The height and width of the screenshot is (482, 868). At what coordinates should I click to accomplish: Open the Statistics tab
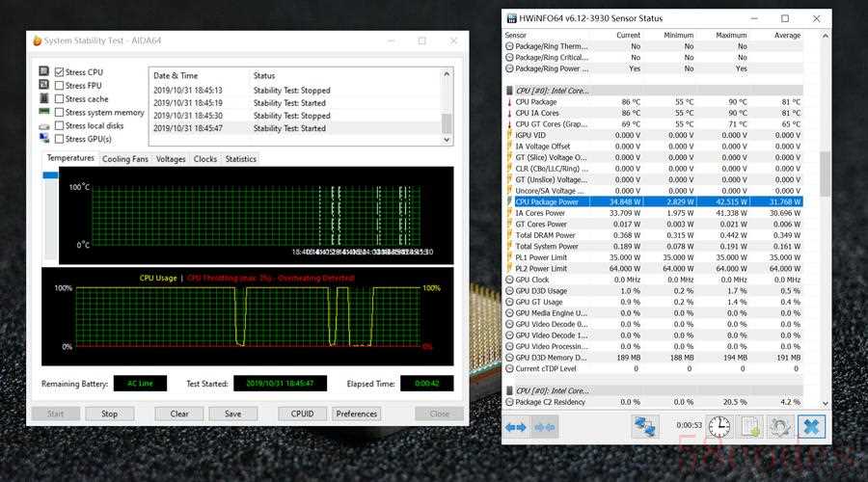coord(240,159)
